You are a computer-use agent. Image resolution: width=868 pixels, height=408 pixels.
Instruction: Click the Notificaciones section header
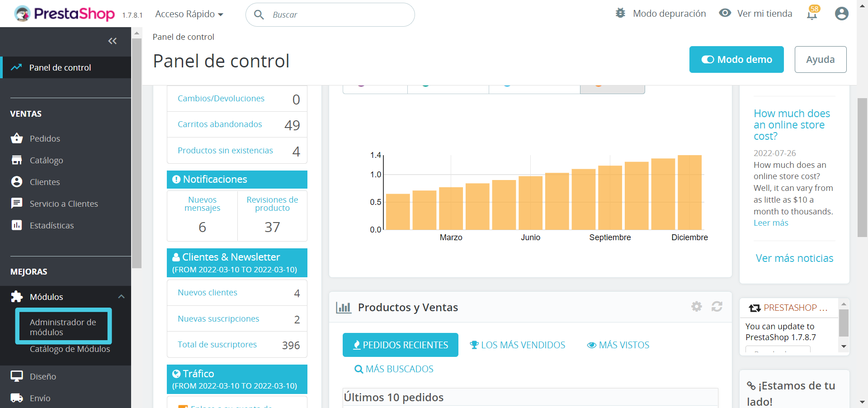(237, 180)
